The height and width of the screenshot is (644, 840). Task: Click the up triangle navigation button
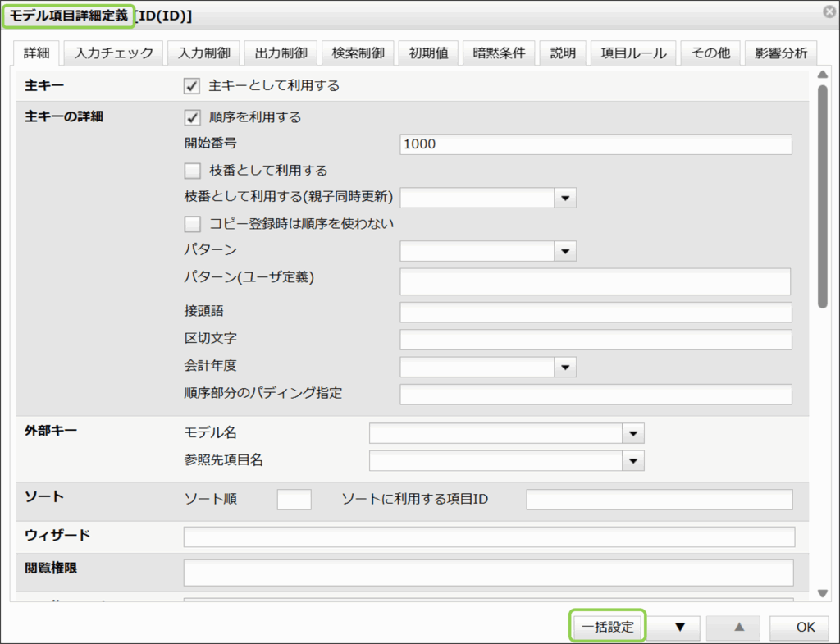(x=739, y=628)
